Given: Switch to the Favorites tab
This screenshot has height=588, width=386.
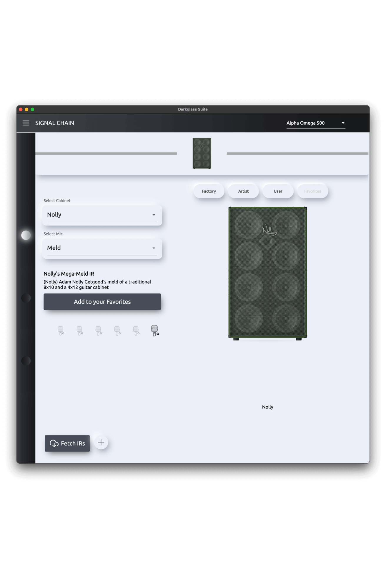Looking at the screenshot, I should click(x=312, y=191).
